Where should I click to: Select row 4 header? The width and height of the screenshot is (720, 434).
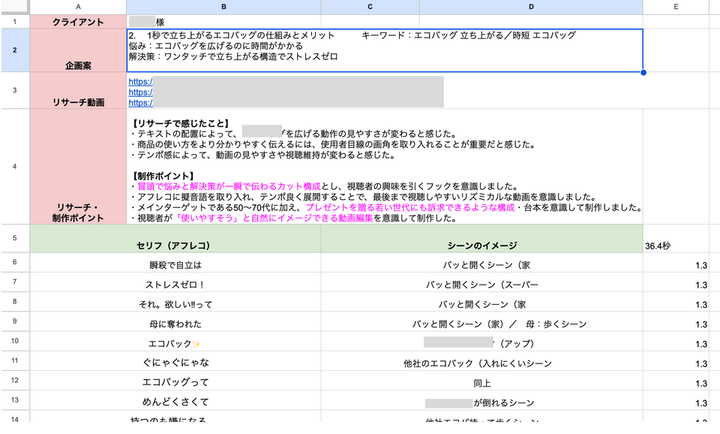[x=15, y=166]
